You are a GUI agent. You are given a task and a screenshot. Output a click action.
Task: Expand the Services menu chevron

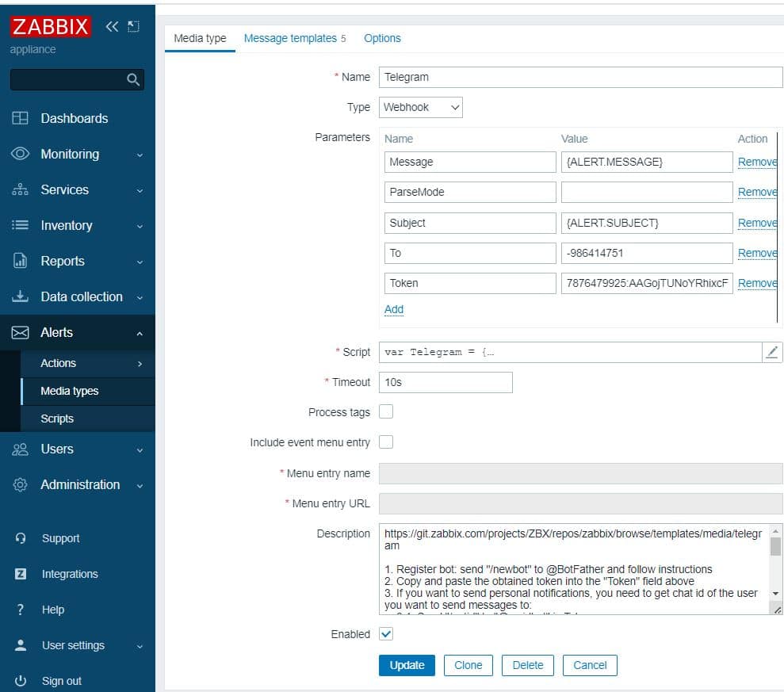[x=140, y=190]
